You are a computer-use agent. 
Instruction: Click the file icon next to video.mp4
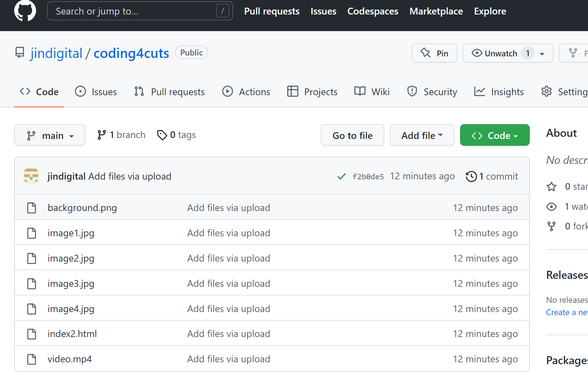[x=31, y=359]
